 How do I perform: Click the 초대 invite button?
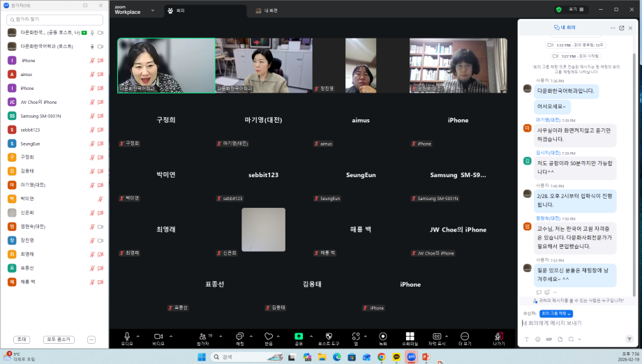coord(21,339)
